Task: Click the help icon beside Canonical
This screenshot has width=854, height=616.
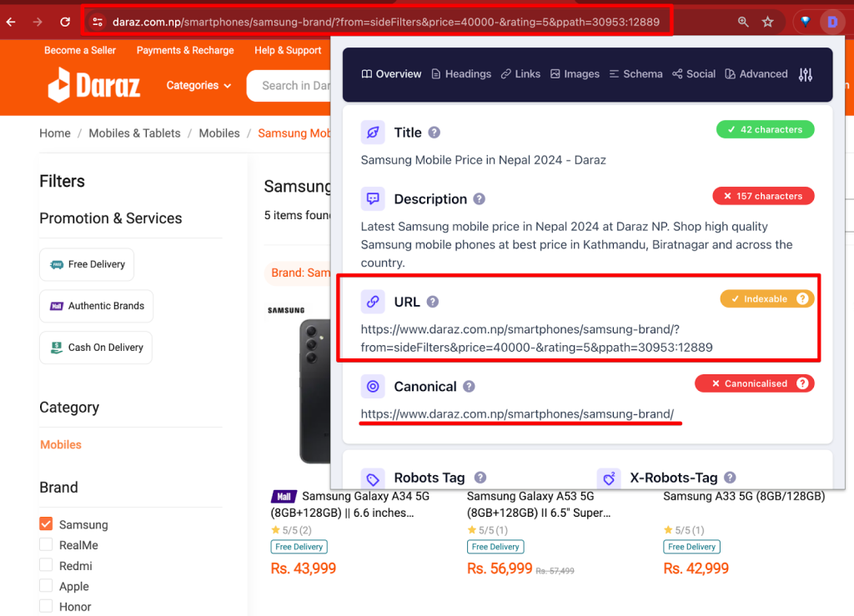Action: tap(469, 387)
